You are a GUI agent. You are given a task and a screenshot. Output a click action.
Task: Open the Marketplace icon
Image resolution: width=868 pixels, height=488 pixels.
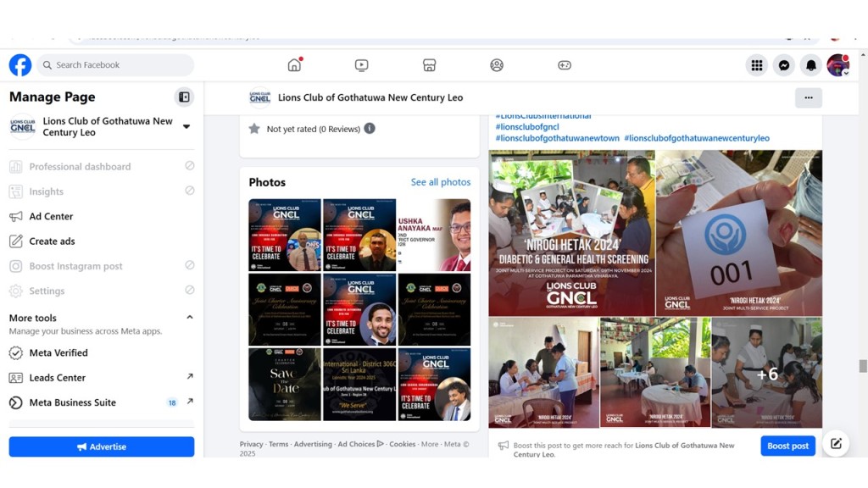pyautogui.click(x=429, y=65)
